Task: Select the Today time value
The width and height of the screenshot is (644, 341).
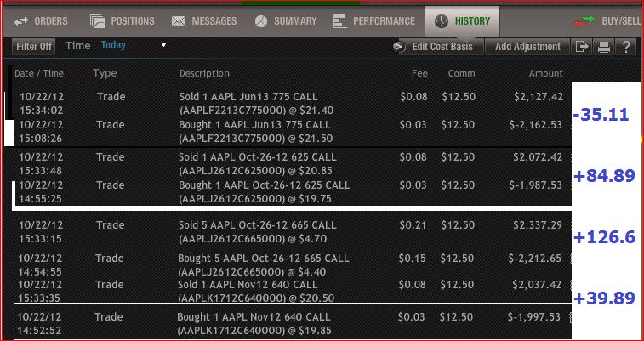Action: pos(113,45)
